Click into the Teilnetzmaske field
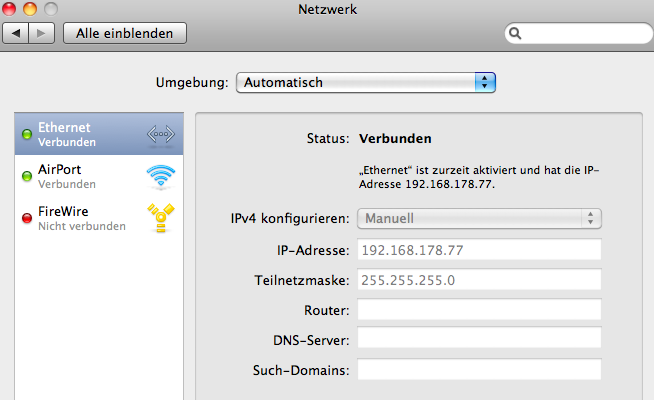This screenshot has width=654, height=400. point(479,280)
